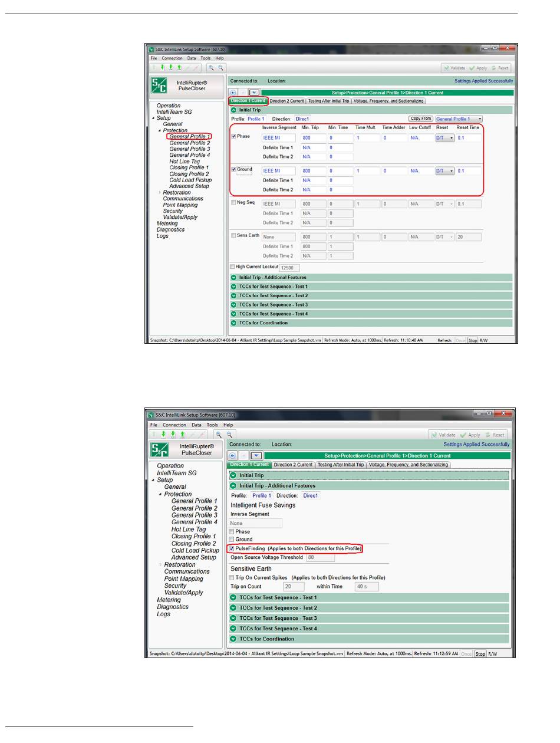Expand TCCs for Test Sequence - Test 2 in lower window
Screen dimensions: 560x743
(x=234, y=608)
